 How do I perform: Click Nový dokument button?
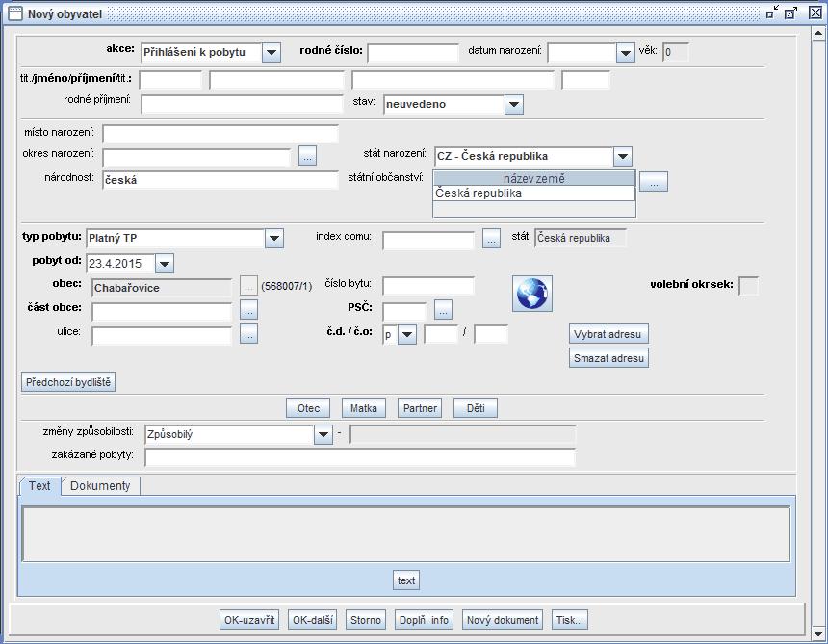tap(503, 620)
